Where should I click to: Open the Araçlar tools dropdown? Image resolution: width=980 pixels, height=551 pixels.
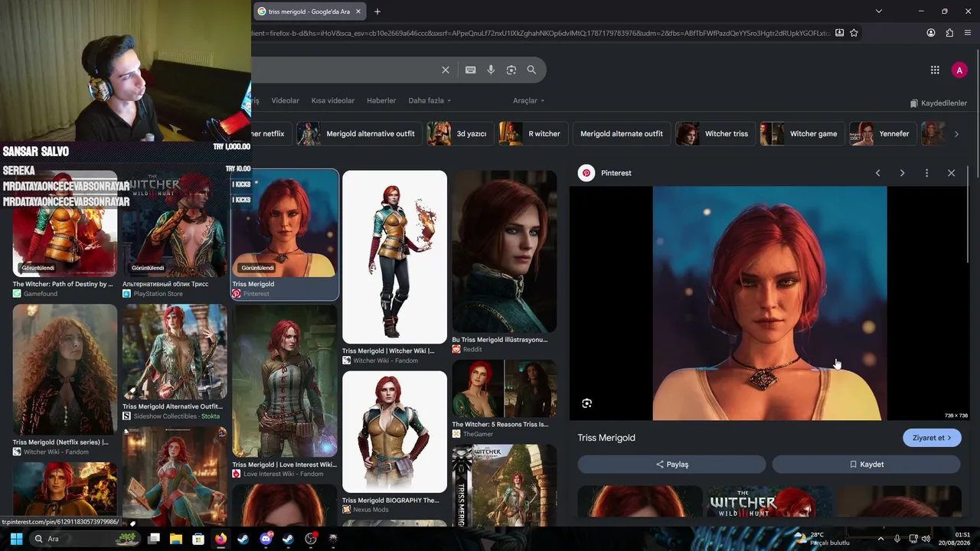(529, 101)
